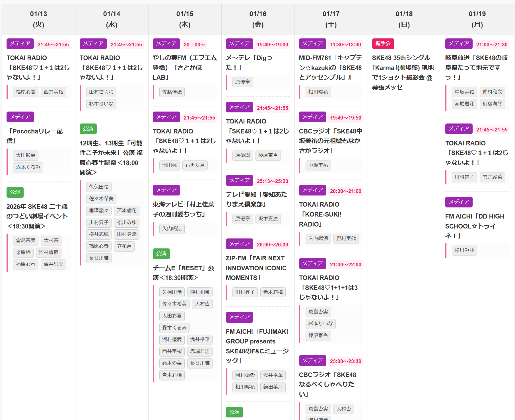515x420 pixels.
Task: Open the ZIP-FM FAIR NEXT INNOVATION event
Action: (x=256, y=268)
